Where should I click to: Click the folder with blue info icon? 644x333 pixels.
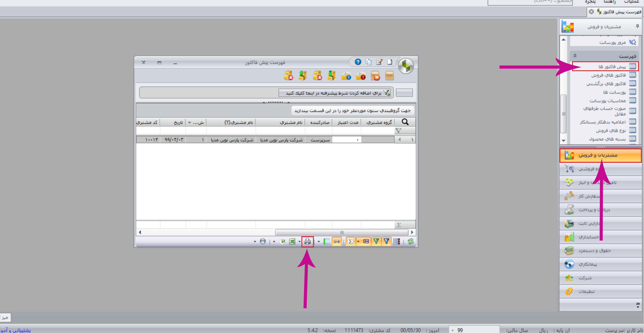pos(346,76)
